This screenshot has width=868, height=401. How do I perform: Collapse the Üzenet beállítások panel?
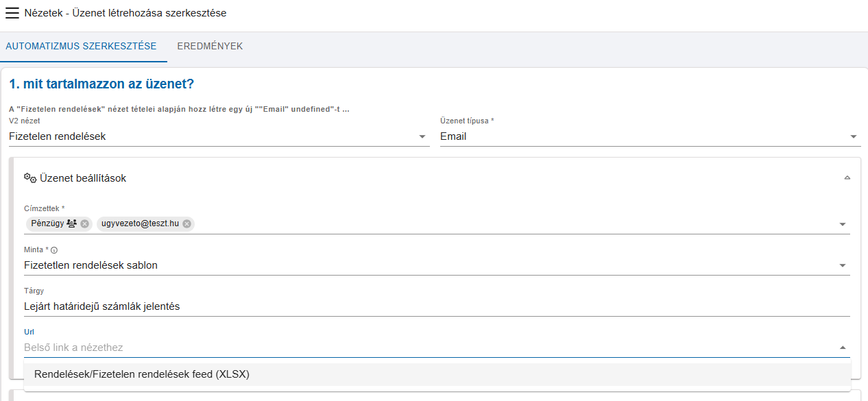tap(847, 178)
